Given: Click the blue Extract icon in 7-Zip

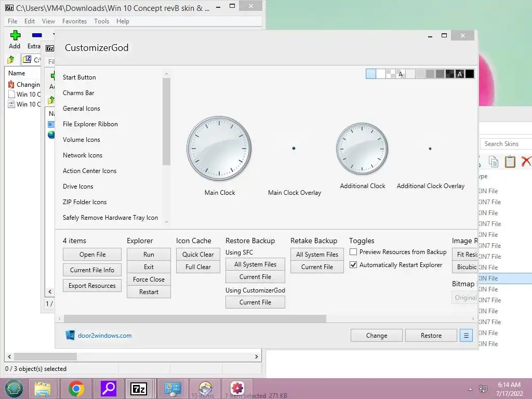Looking at the screenshot, I should click(37, 35).
